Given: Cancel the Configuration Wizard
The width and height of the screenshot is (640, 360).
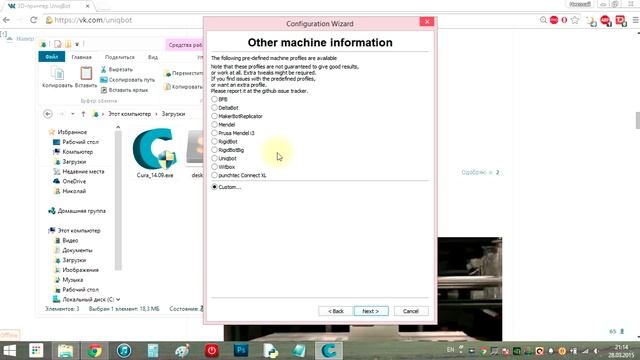Looking at the screenshot, I should [x=411, y=311].
